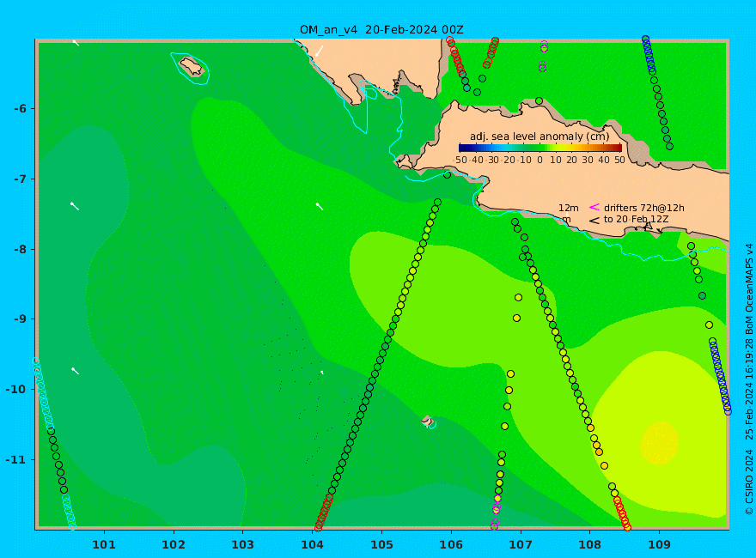Click the '12m' legend depth label
Screen dimensions: 756x558
(569, 208)
